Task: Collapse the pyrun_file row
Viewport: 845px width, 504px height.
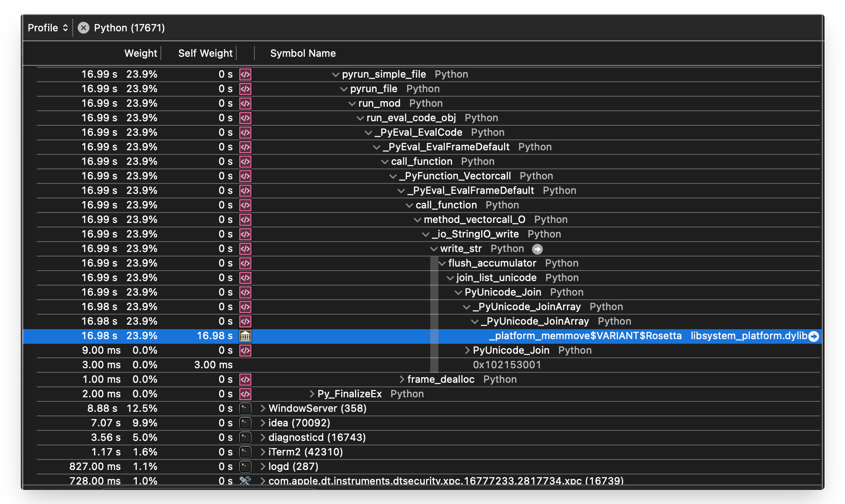Action: point(344,89)
